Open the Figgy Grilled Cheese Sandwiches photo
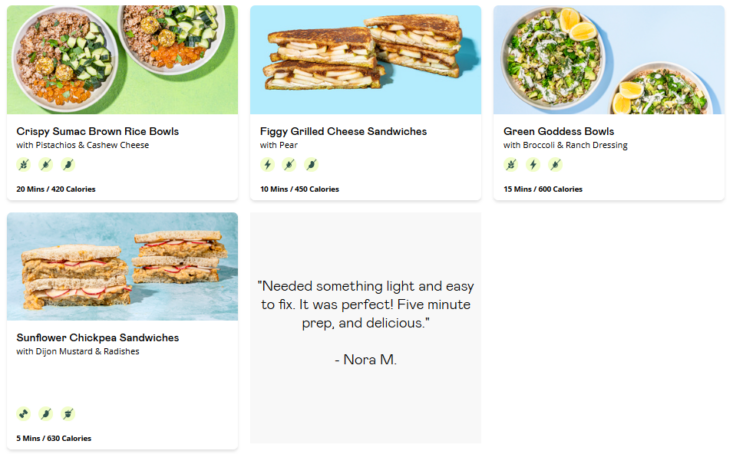 [x=365, y=59]
